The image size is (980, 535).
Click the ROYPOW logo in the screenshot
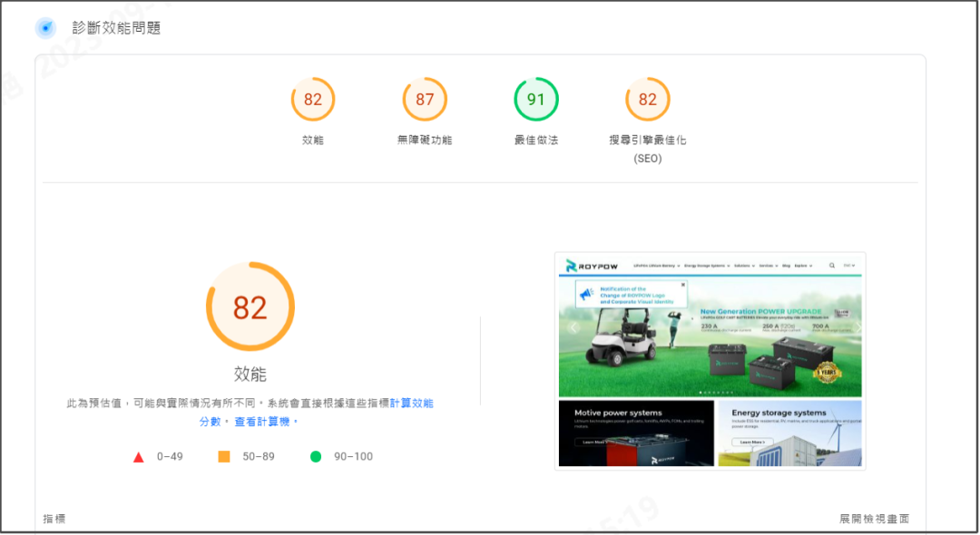[594, 266]
